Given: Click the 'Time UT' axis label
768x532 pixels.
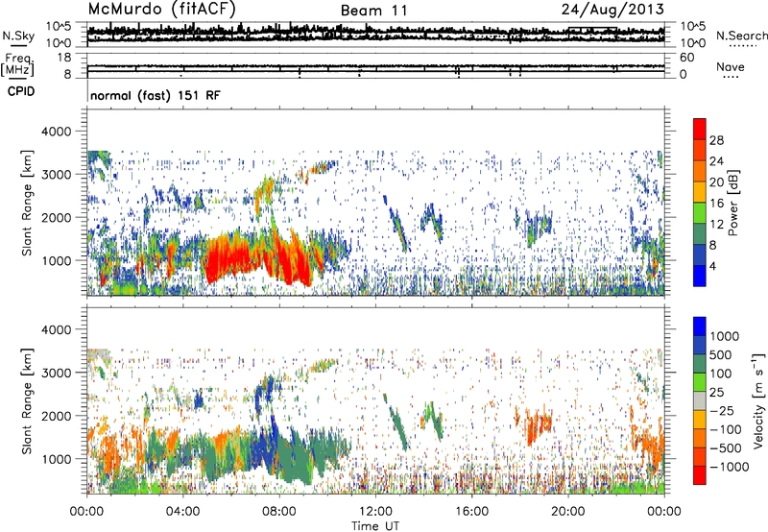Looking at the screenshot, I should [375, 526].
